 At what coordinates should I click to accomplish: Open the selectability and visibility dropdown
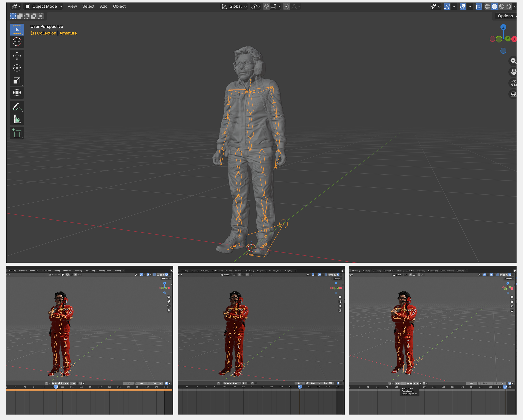[436, 7]
